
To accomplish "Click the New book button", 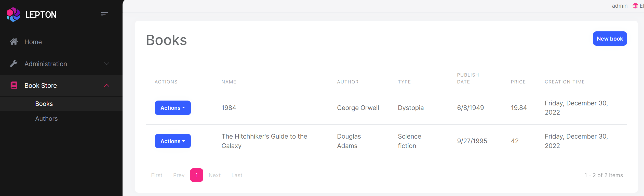I will [x=610, y=39].
